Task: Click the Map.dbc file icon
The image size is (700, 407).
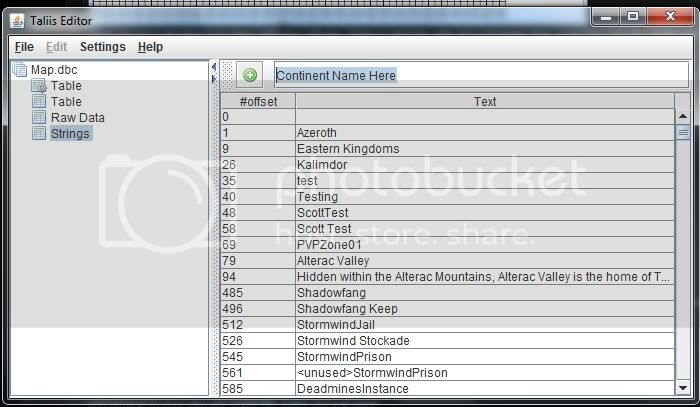Action: point(19,70)
